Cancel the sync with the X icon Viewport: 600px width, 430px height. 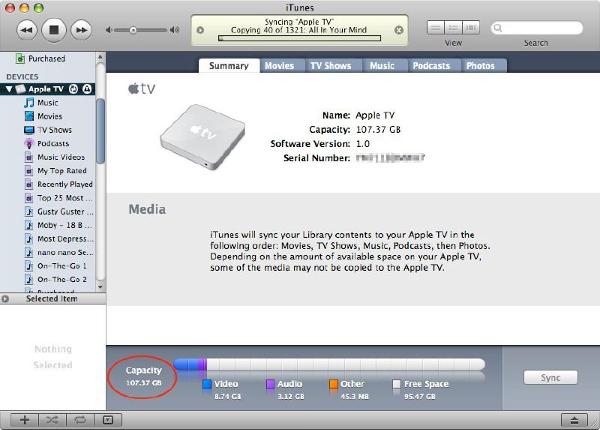point(399,30)
